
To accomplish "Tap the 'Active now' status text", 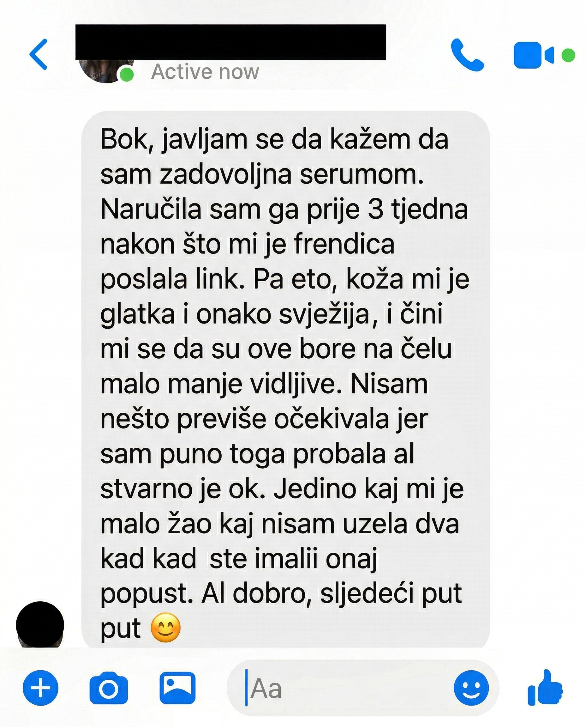I will (x=205, y=72).
